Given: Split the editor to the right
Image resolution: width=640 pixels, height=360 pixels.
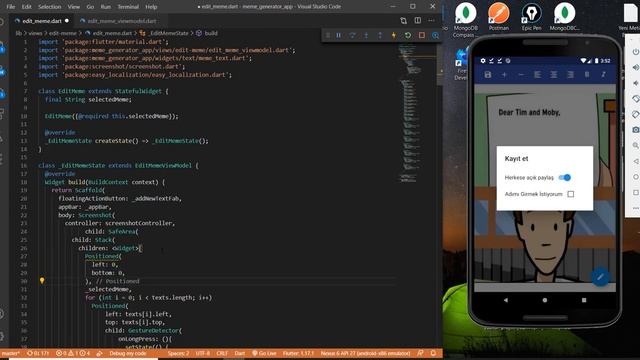Looking at the screenshot, I should pos(418,20).
